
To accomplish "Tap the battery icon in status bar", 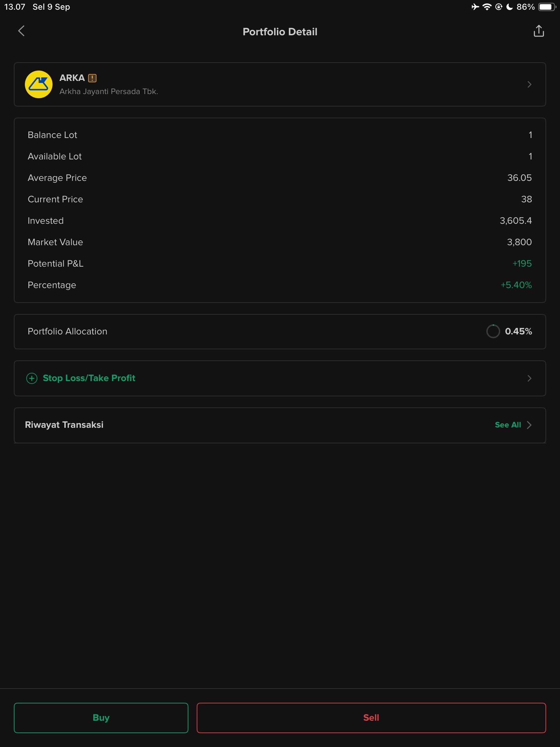I will [547, 7].
